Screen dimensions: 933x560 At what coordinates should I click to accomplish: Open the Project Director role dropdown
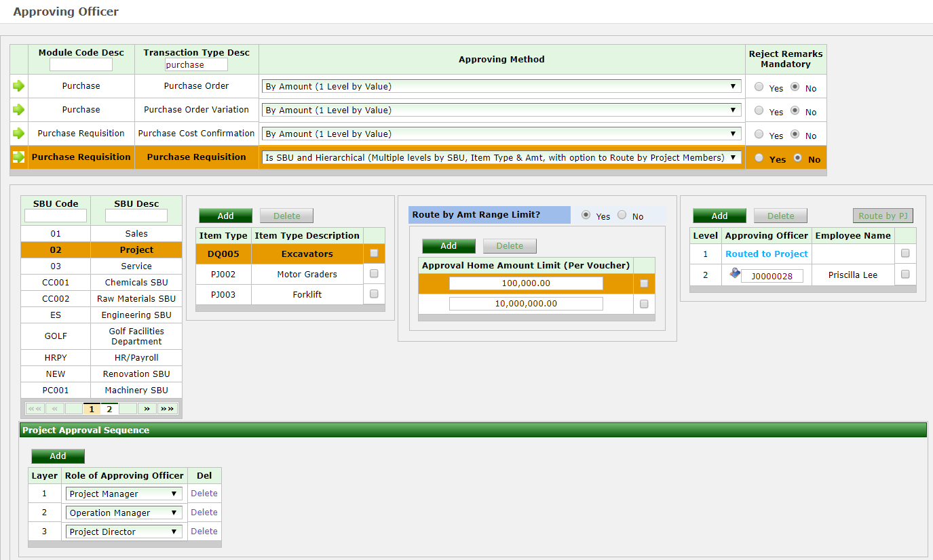[x=123, y=531]
